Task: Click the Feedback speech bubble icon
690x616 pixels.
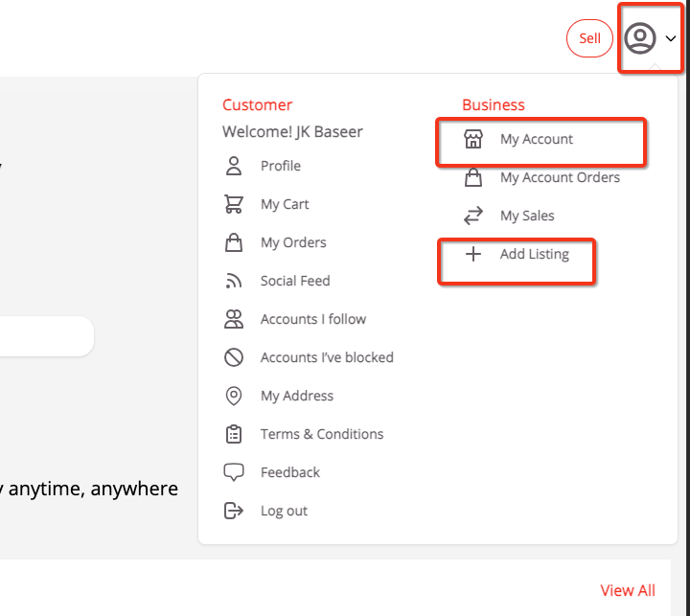Action: pyautogui.click(x=234, y=472)
